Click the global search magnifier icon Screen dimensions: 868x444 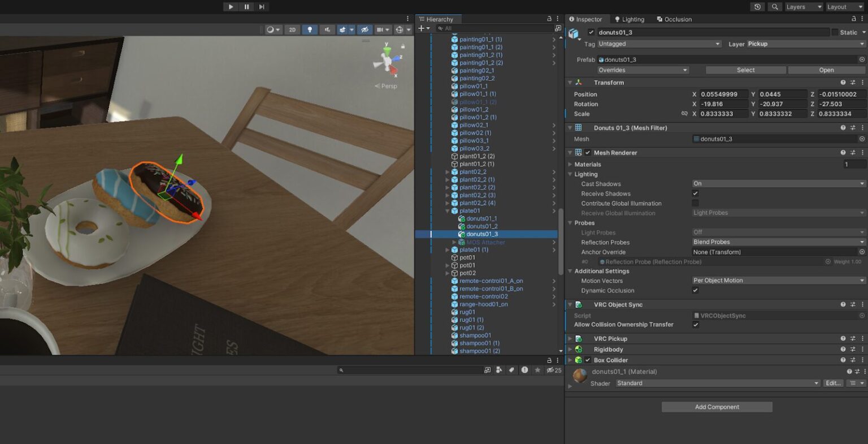[x=775, y=7]
